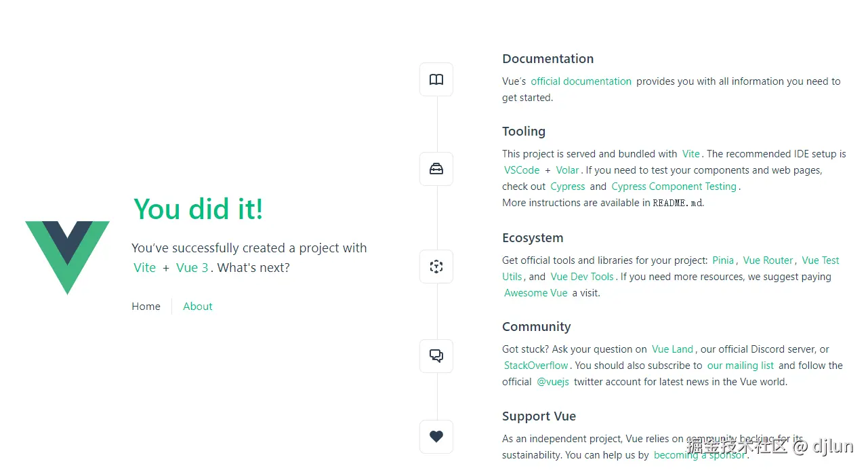Open the VSCode link

[522, 170]
